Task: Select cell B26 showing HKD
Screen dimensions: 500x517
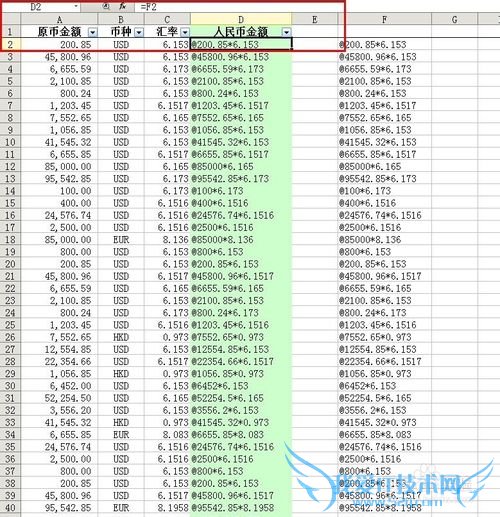Action: tap(121, 337)
